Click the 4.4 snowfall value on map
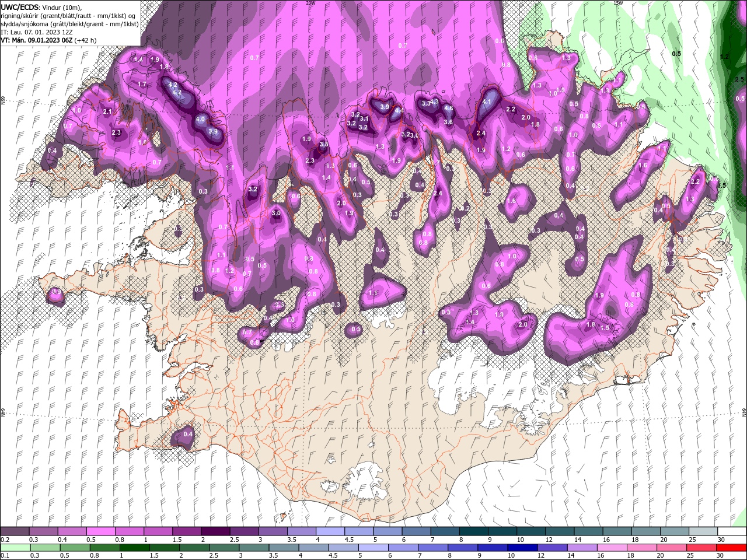The image size is (747, 560). coord(399,110)
